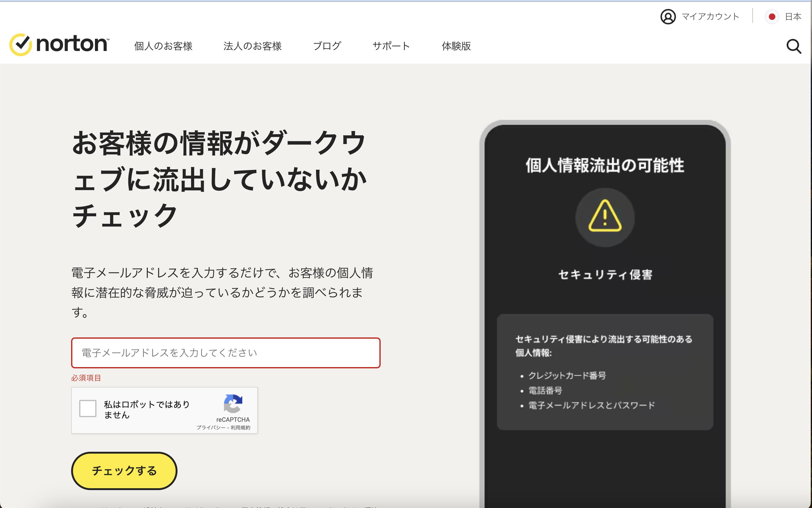Click the クレジットカード番号 list item

pyautogui.click(x=567, y=375)
